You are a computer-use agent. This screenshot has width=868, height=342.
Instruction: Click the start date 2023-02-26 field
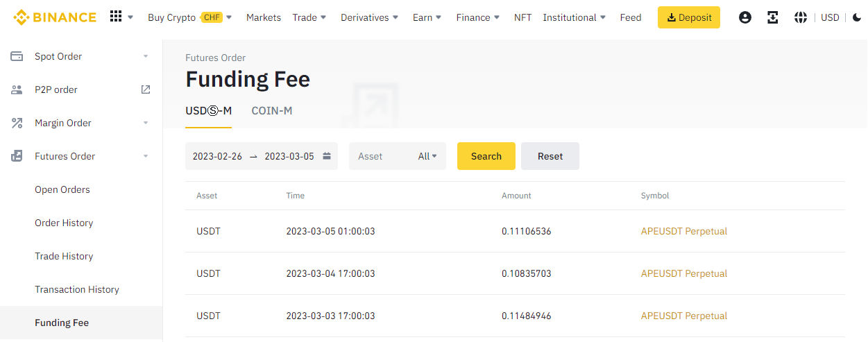point(217,156)
